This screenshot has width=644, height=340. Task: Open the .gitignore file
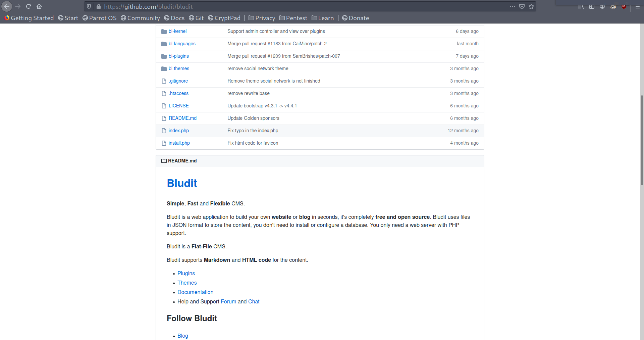[178, 81]
